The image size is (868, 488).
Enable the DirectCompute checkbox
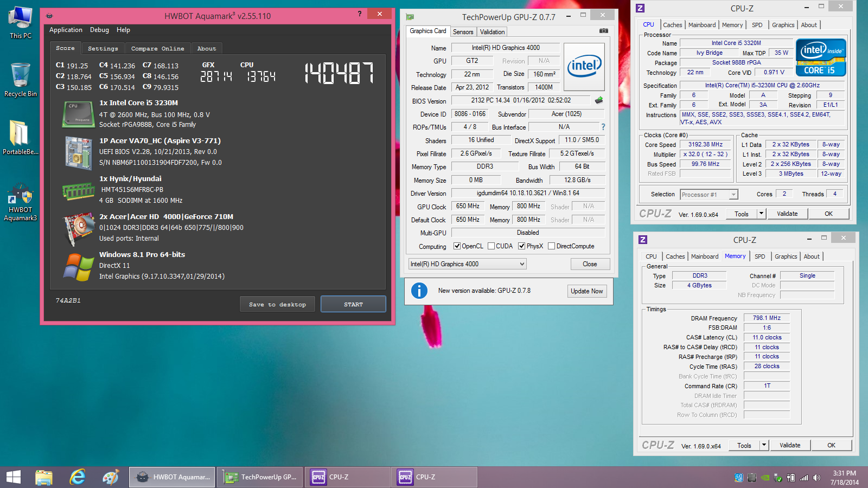[551, 246]
